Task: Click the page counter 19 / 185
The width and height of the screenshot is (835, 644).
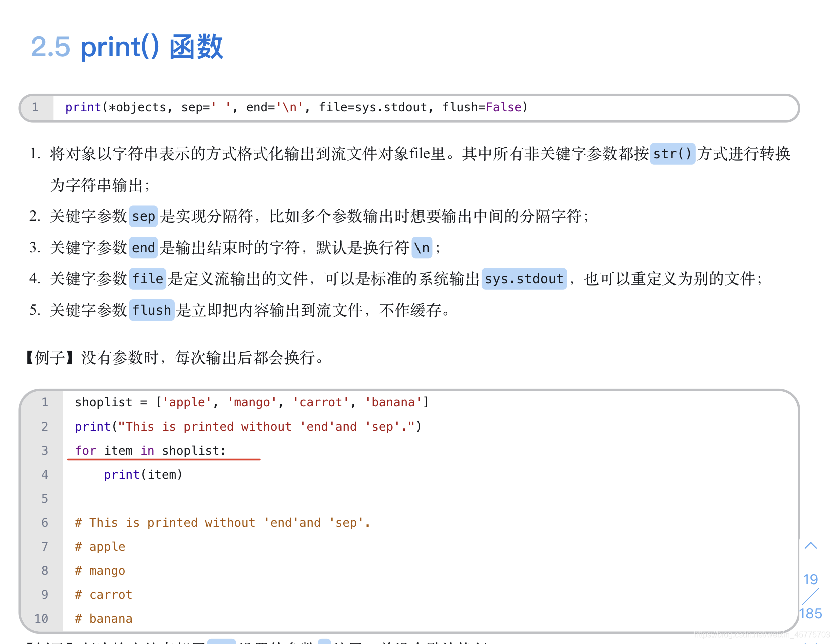Action: point(811,596)
